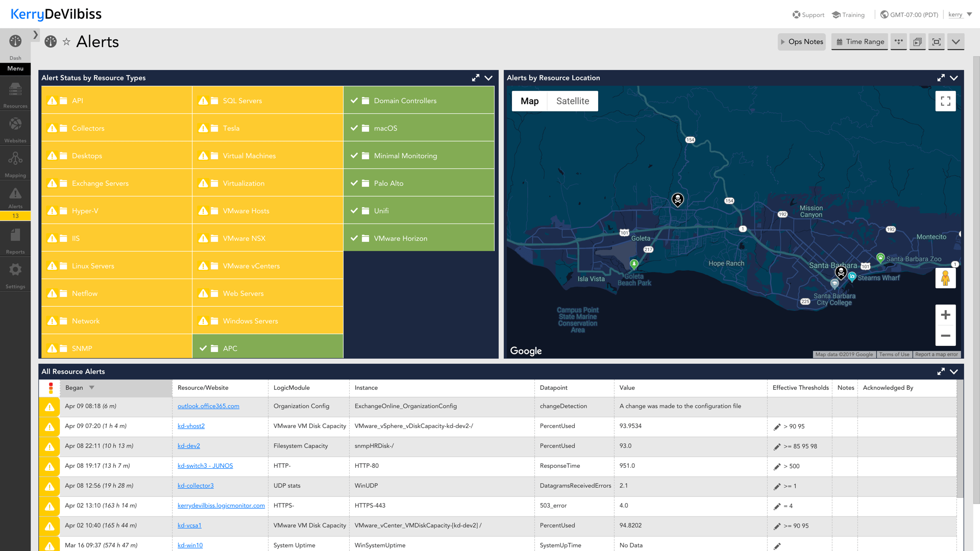Click the Training link
Viewport: 980px width, 551px height.
pyautogui.click(x=848, y=15)
